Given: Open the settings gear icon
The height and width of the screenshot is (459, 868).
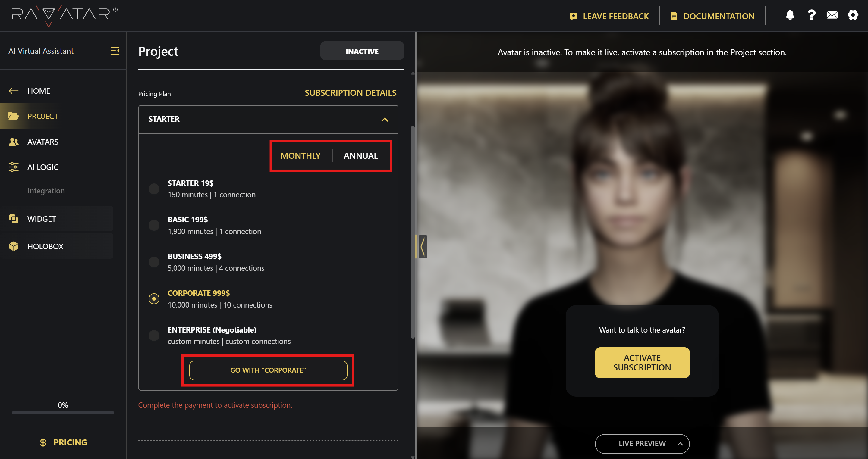Looking at the screenshot, I should (853, 15).
